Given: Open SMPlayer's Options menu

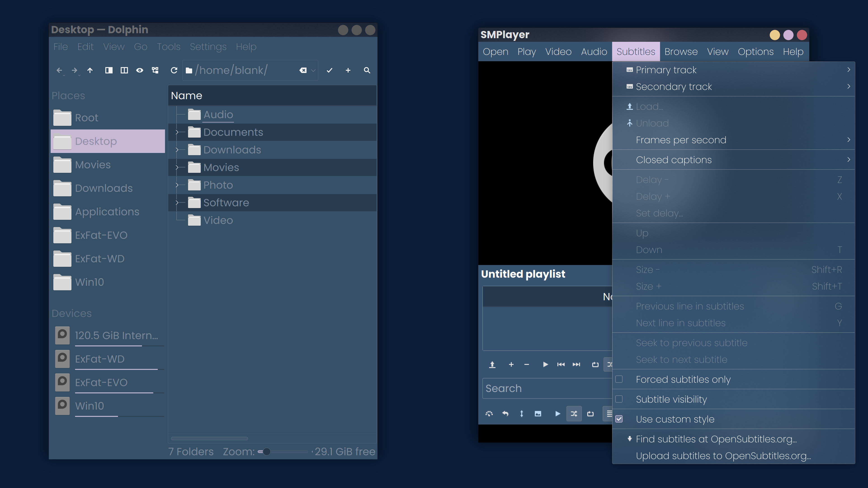Looking at the screenshot, I should [756, 52].
